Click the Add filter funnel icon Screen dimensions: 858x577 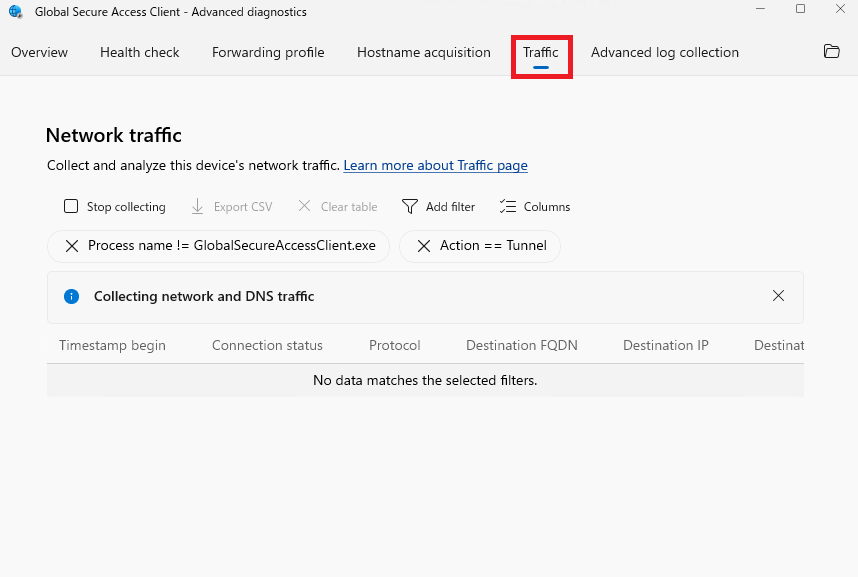click(410, 207)
